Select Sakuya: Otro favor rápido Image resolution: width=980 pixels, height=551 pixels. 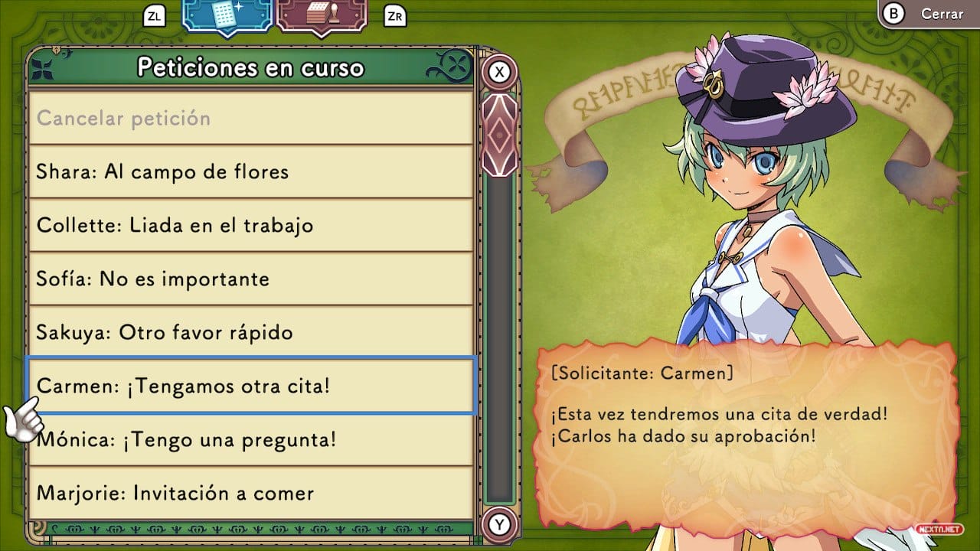[x=250, y=332]
